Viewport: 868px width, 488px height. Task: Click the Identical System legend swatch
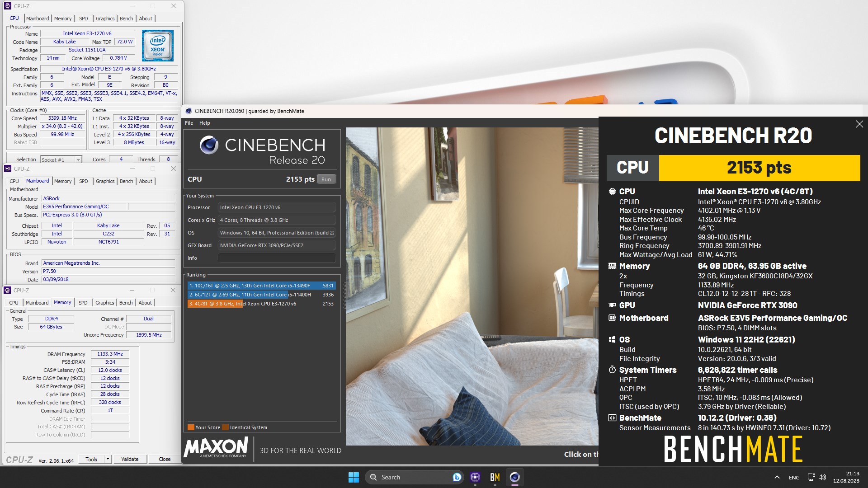point(225,427)
